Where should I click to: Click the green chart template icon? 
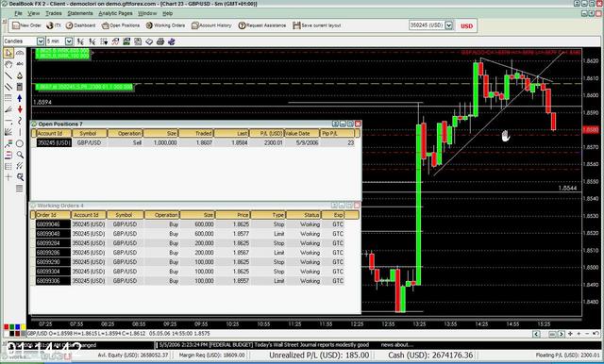(126, 41)
